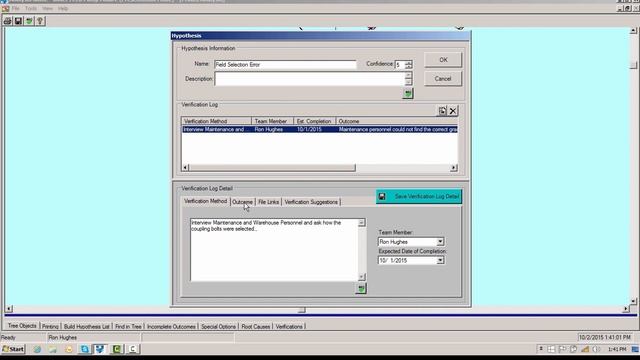Open the Verification Suggestions tab
Screen dimensions: 640x360
point(311,202)
